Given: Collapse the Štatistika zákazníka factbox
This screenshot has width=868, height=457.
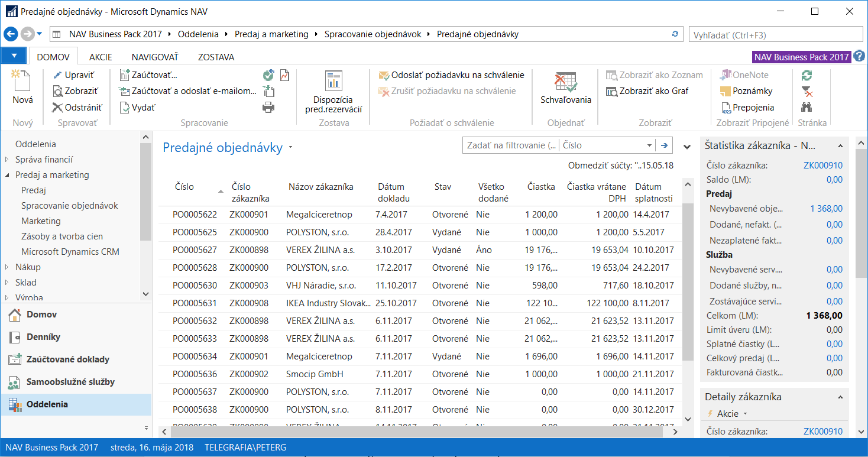Looking at the screenshot, I should 839,146.
